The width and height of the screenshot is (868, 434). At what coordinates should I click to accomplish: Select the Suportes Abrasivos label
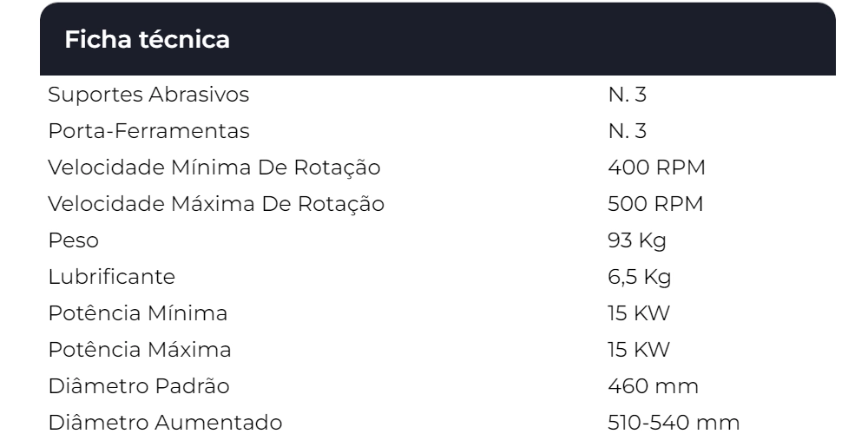[149, 94]
